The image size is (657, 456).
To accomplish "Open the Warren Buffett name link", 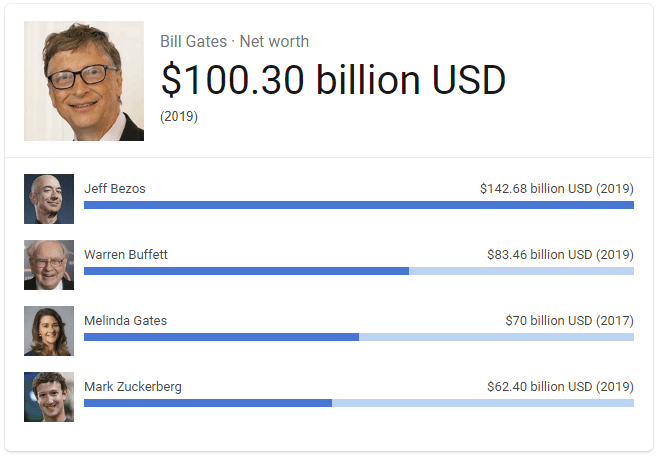I will pyautogui.click(x=126, y=255).
